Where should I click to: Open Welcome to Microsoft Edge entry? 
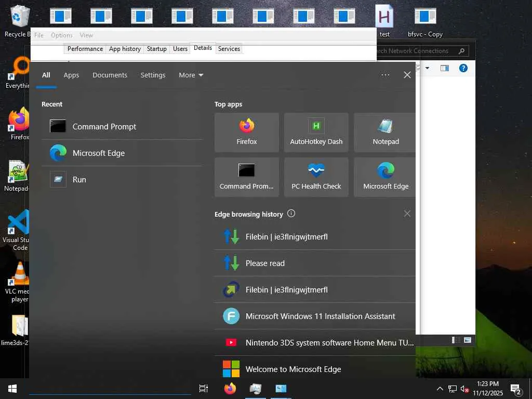click(315, 368)
